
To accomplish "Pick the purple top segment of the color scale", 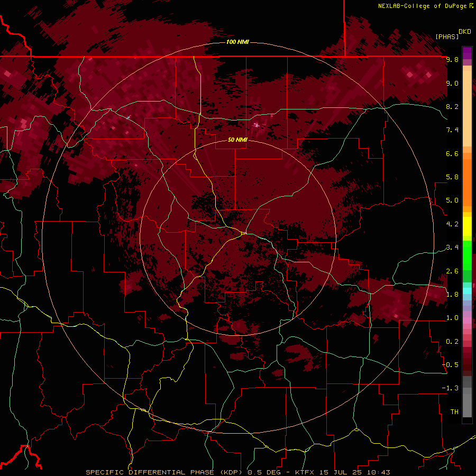I will pos(467,53).
